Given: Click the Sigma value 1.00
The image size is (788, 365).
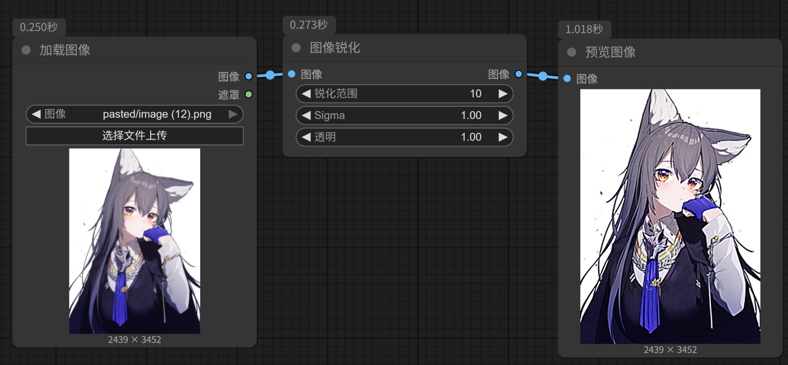Looking at the screenshot, I should (x=471, y=115).
